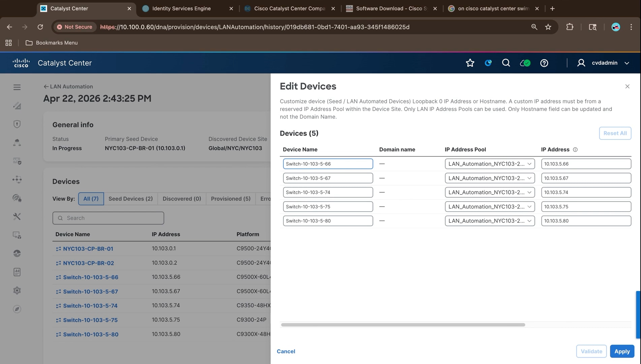Expand IP Address Pool dropdown for Switch-10-103-5-75
This screenshot has height=364, width=641.
pyautogui.click(x=490, y=207)
